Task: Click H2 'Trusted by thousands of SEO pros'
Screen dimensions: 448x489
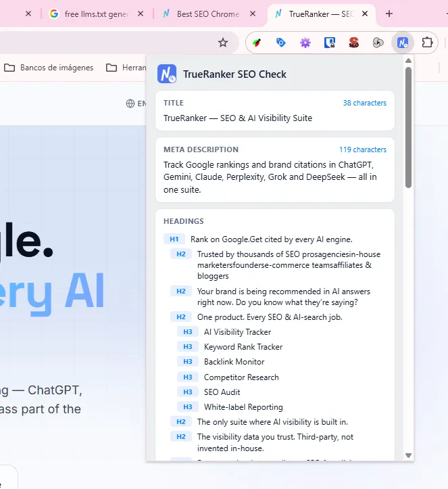Action: coord(289,265)
